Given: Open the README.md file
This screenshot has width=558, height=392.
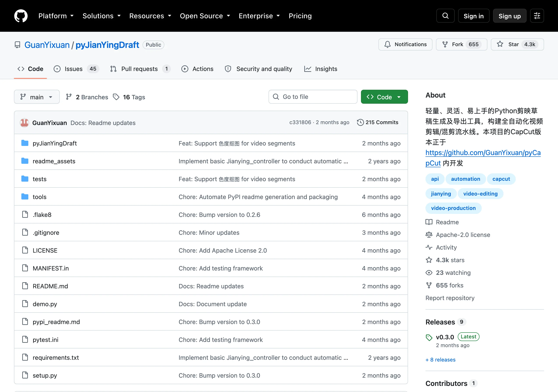Looking at the screenshot, I should [50, 286].
